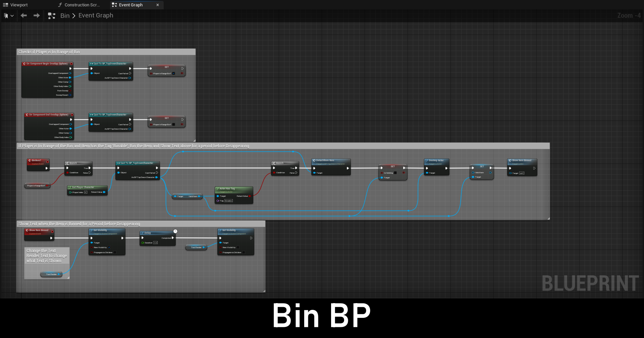Check PlayerInRangeBin? in End Overlap SET node
644x338 pixels.
[173, 124]
